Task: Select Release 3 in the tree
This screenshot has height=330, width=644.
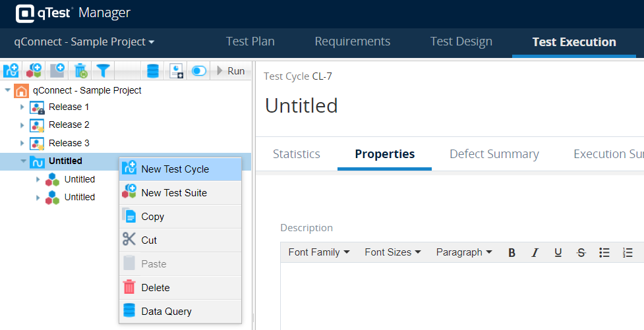Action: click(69, 143)
